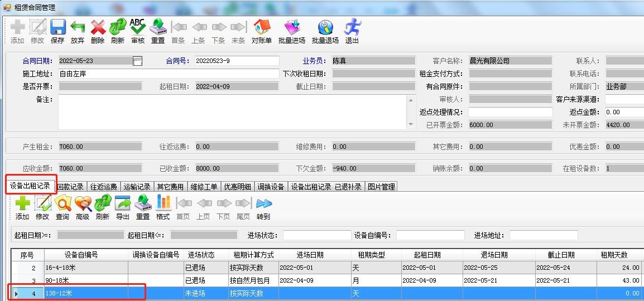
Task: Switch to the 优惠明细 tab
Action: pos(237,187)
